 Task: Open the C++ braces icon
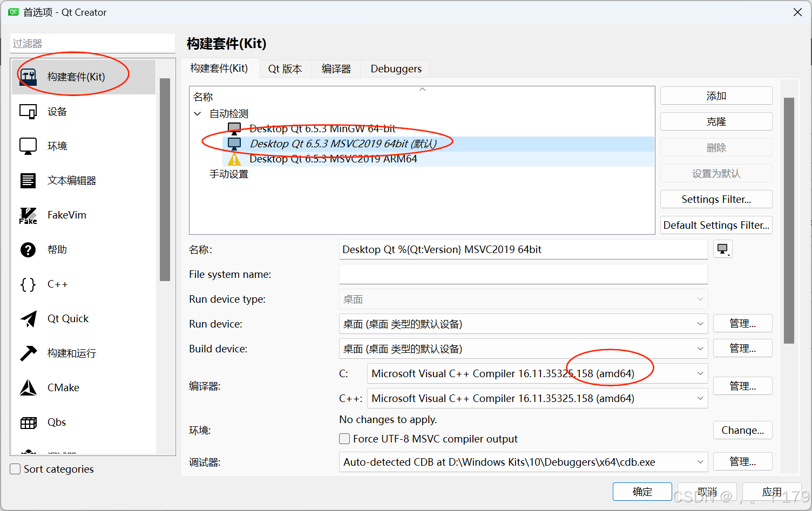click(28, 284)
